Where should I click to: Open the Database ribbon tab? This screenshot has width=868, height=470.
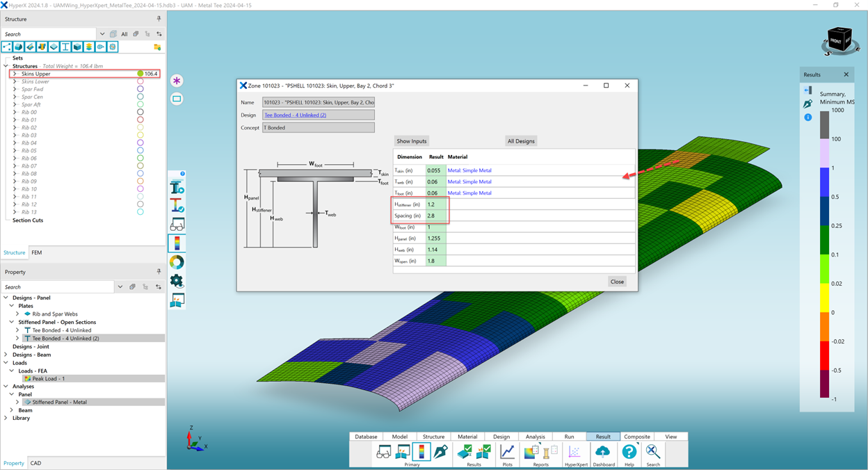click(x=366, y=437)
